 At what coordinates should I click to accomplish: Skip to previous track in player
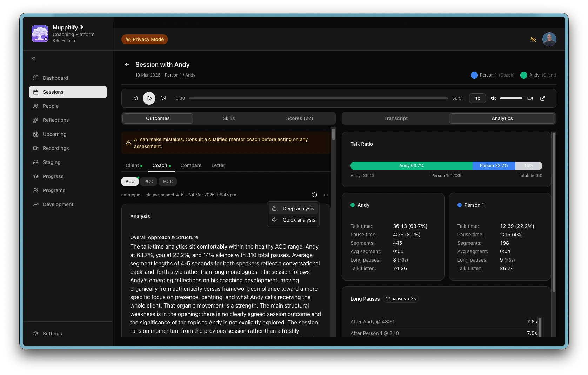pyautogui.click(x=135, y=98)
